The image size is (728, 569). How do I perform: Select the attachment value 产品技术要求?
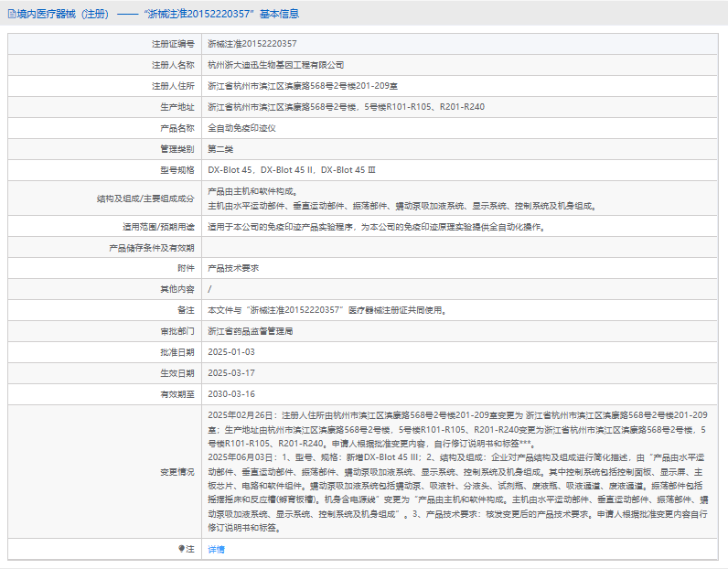point(233,268)
